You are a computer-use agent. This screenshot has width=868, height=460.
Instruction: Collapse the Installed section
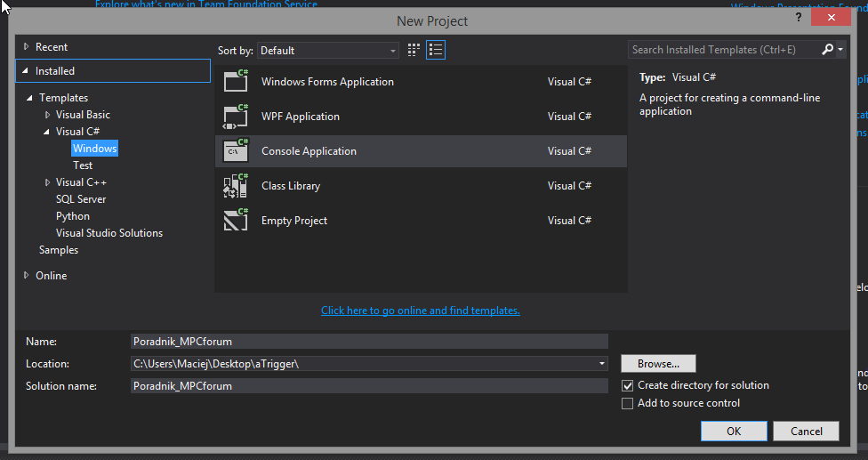point(26,71)
